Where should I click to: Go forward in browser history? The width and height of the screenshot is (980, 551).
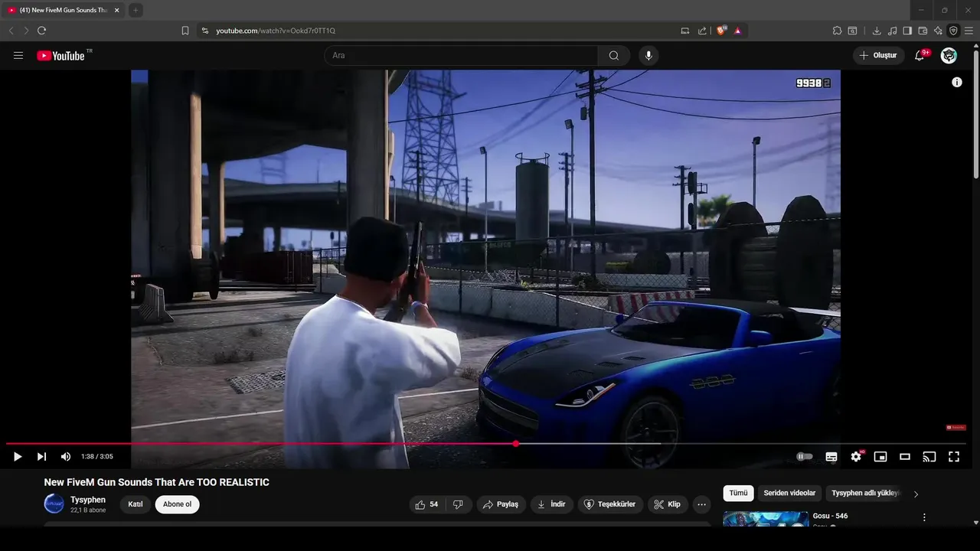click(26, 31)
